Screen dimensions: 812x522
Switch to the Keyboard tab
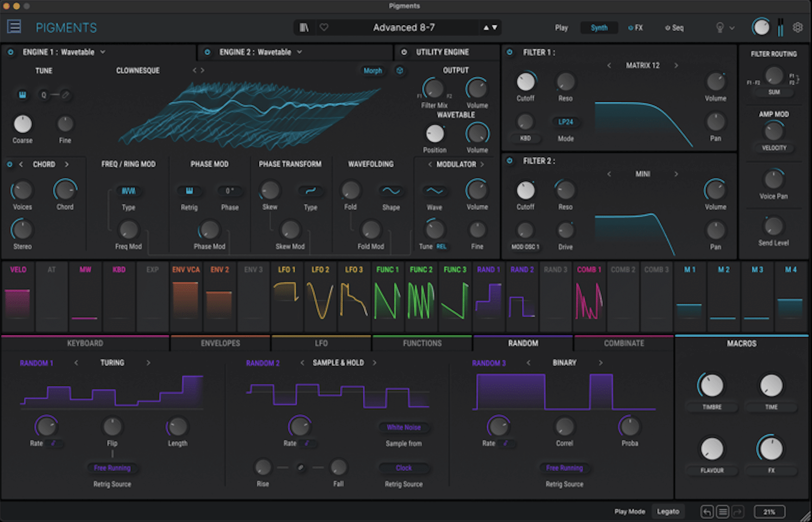click(x=85, y=343)
